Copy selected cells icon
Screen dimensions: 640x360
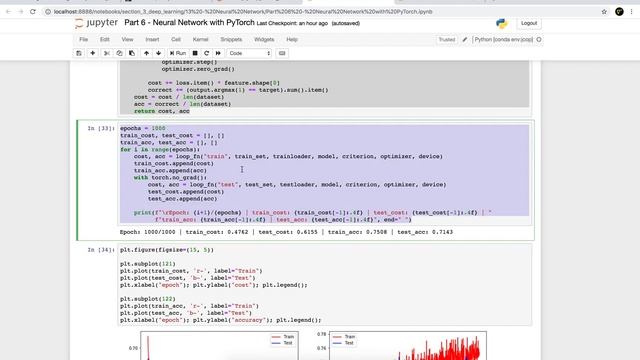pyautogui.click(x=119, y=53)
